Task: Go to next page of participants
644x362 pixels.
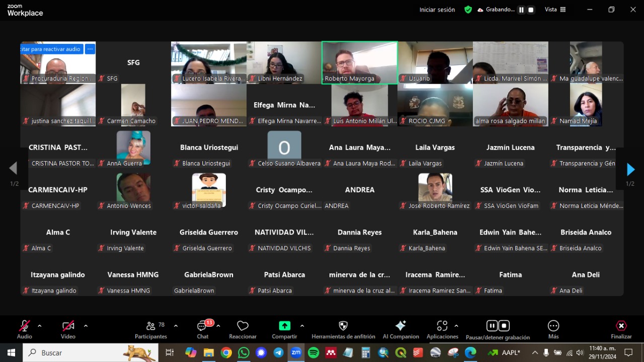Action: tap(630, 170)
